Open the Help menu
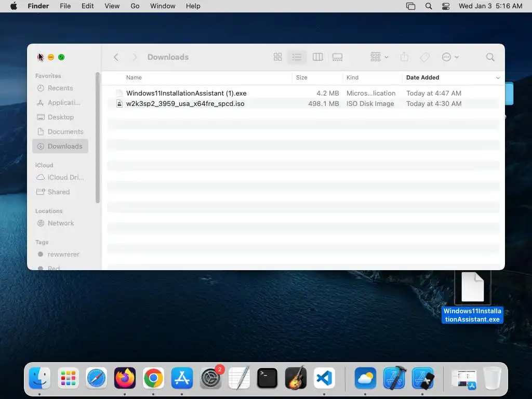The width and height of the screenshot is (532, 399). tap(193, 6)
